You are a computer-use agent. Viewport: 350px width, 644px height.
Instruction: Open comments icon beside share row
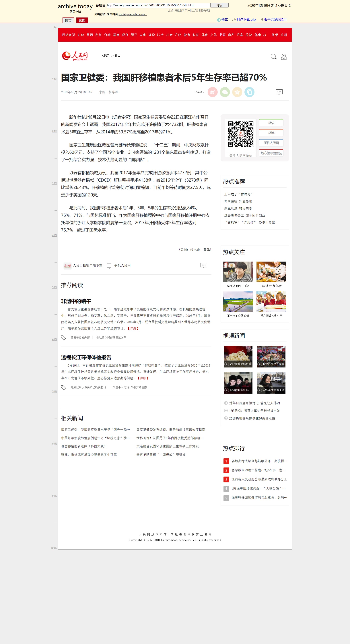(279, 92)
